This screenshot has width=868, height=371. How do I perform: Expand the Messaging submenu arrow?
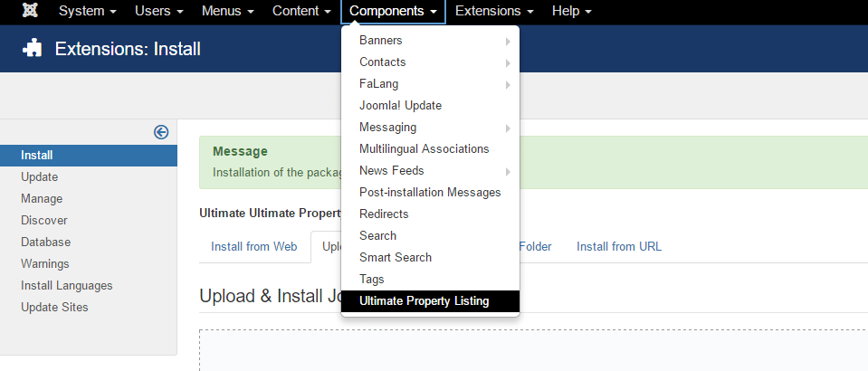508,128
